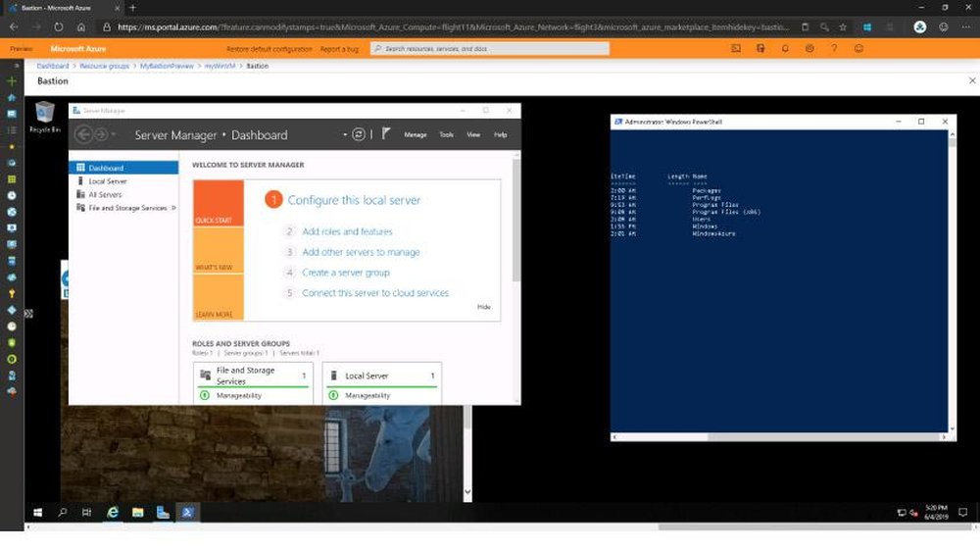980x551 pixels.
Task: Open search on the remote taskbar
Action: pos(63,512)
